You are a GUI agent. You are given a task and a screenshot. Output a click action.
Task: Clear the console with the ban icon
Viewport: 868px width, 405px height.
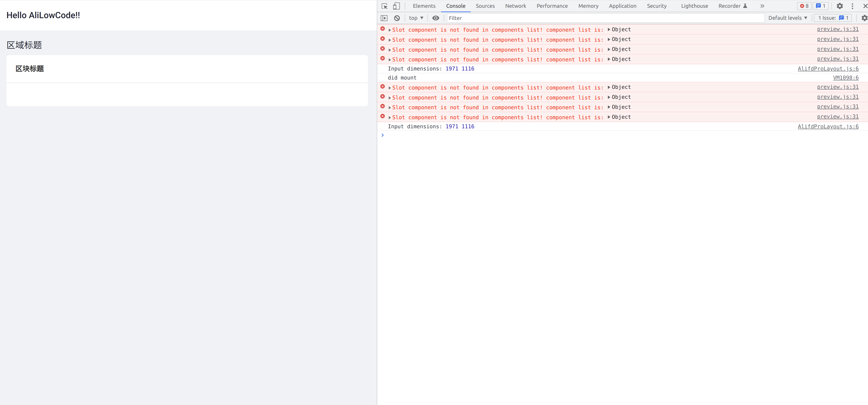(x=397, y=18)
